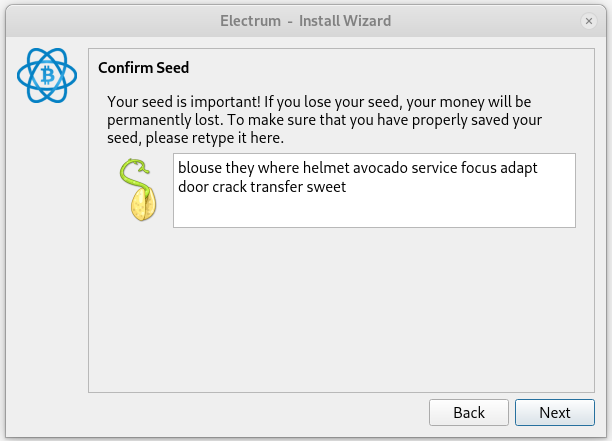Place cursor after the word sweet
Viewport: 612px width, 441px height.
coord(347,187)
